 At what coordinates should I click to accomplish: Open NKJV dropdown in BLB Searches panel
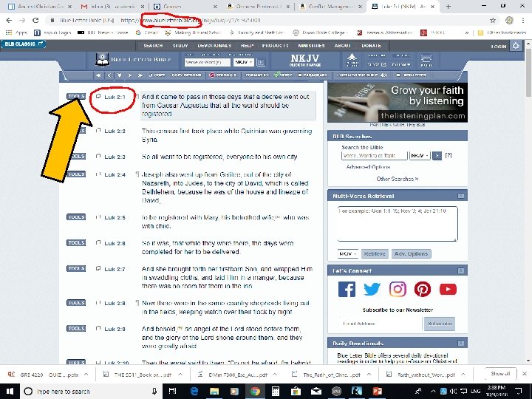pyautogui.click(x=420, y=156)
